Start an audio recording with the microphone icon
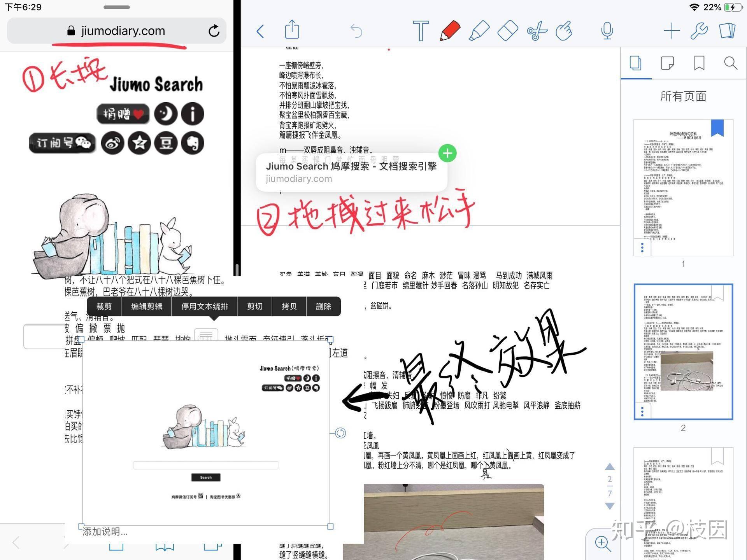747x560 pixels. click(x=607, y=31)
